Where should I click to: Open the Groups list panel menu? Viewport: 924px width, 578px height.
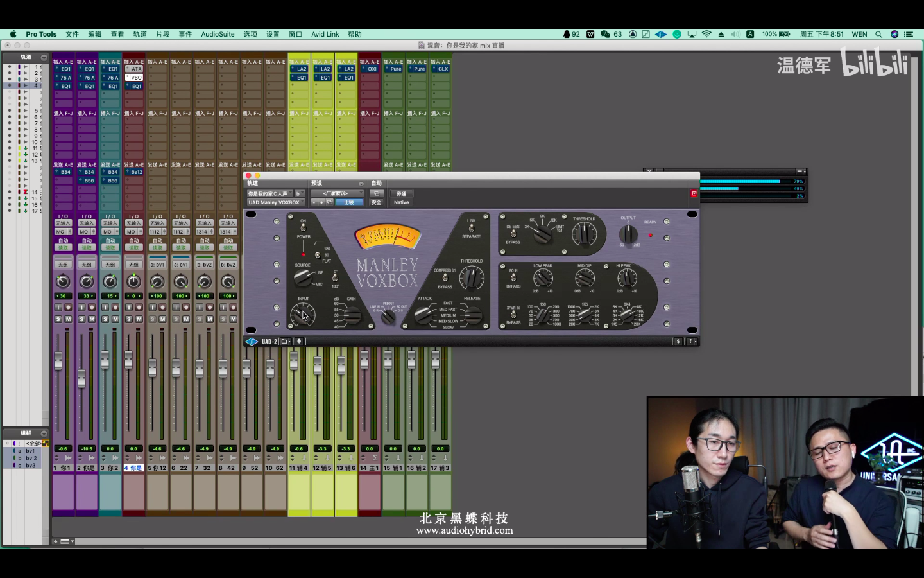(44, 433)
